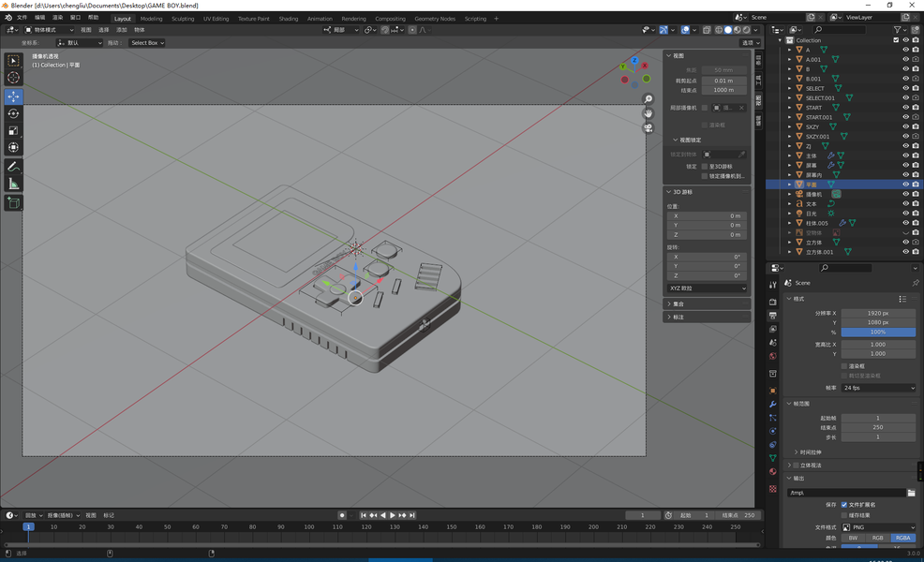Open the Physics properties tab
Image resolution: width=924 pixels, height=562 pixels.
772,431
